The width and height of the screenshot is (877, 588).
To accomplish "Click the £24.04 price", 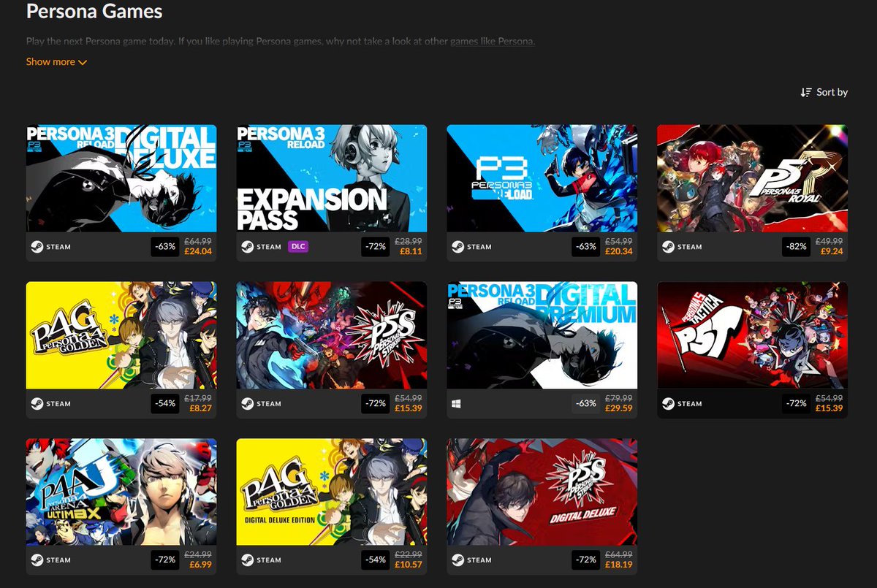I will pos(197,252).
